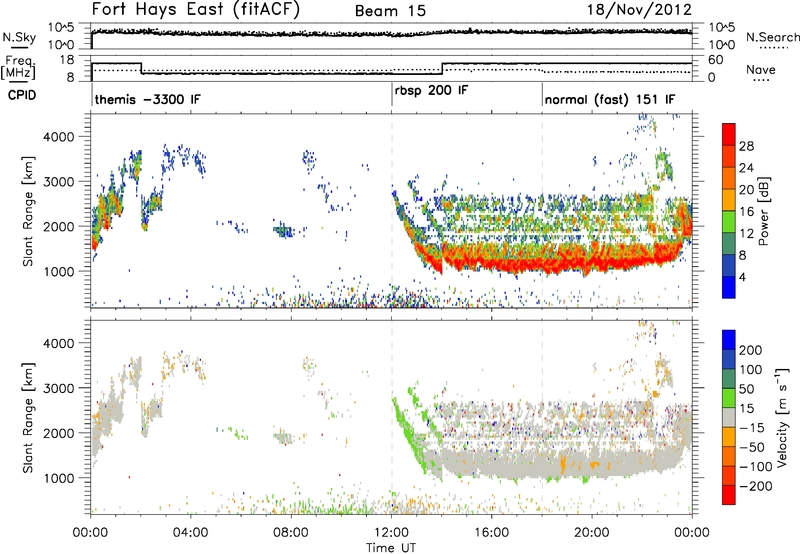Click the '28' tick on Power scale
Image resolution: width=800 pixels, height=554 pixels.
(x=746, y=146)
